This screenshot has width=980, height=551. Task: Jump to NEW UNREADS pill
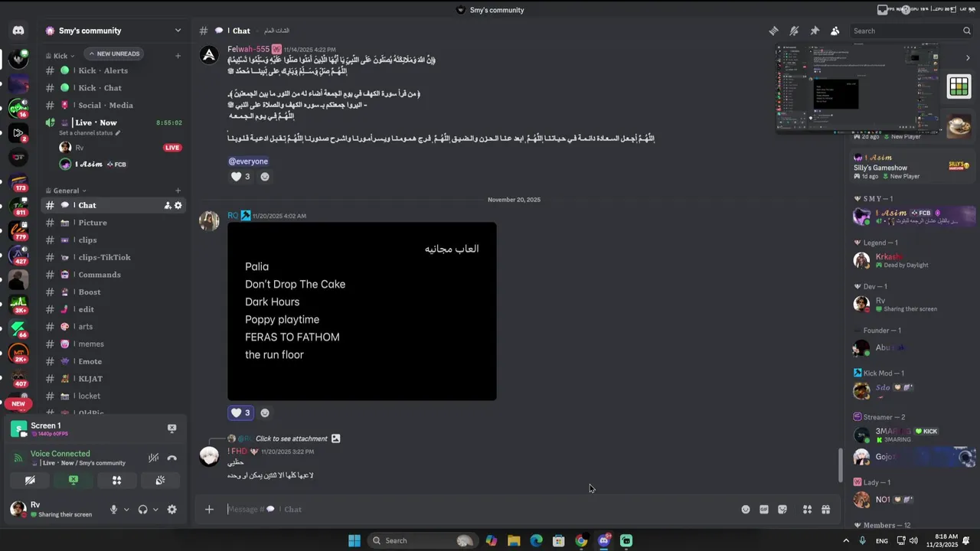pyautogui.click(x=114, y=54)
